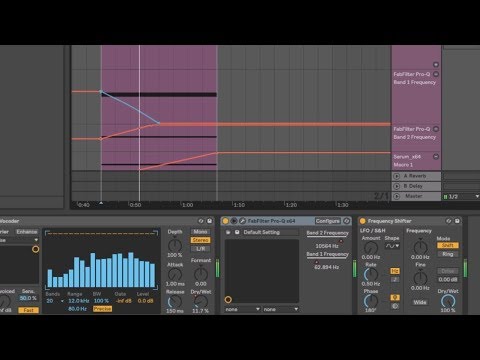Remove the Band 2 Frequency automation lane
The width and height of the screenshot is (480, 360).
point(436,129)
